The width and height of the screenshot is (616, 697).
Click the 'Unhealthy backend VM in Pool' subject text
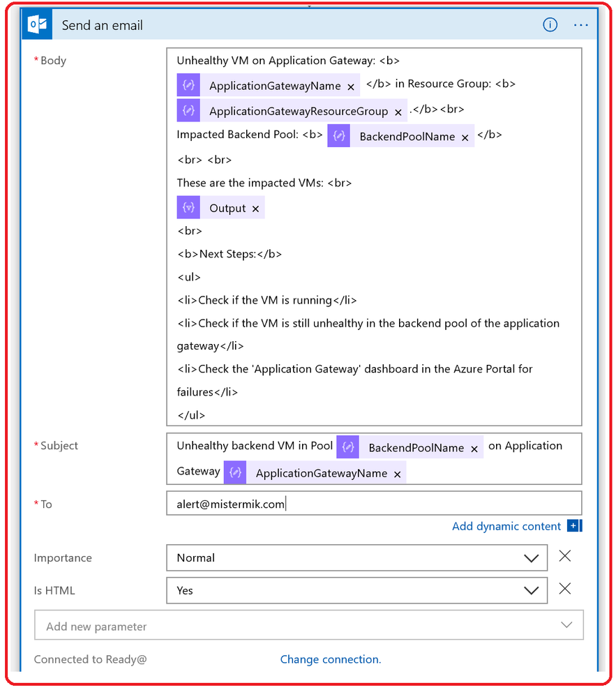(x=255, y=446)
